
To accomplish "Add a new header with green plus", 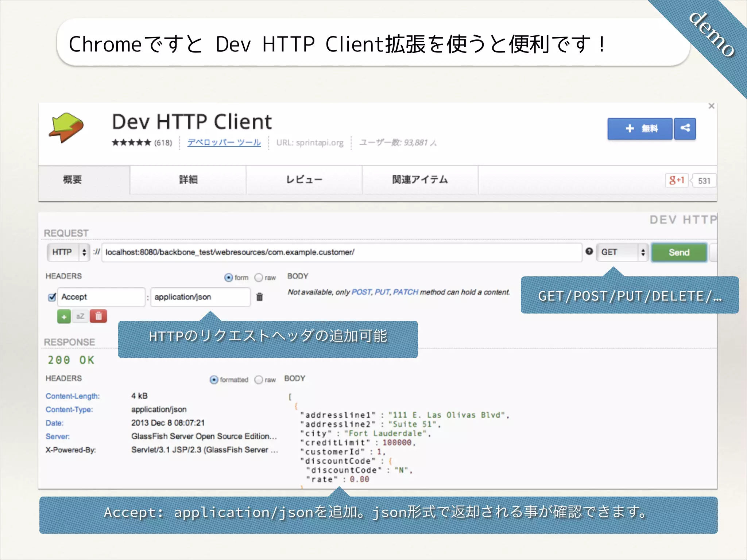I will click(x=64, y=316).
